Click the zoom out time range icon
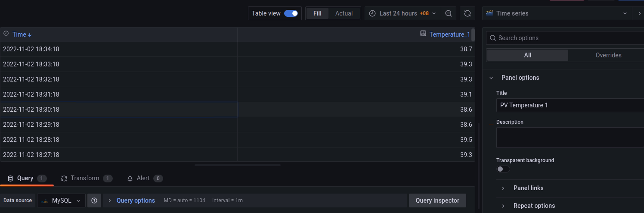 click(x=448, y=13)
